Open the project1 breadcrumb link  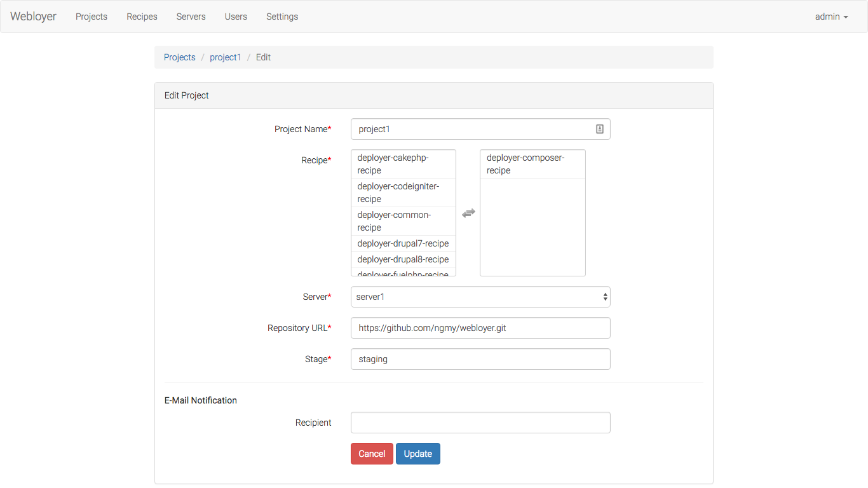(226, 57)
